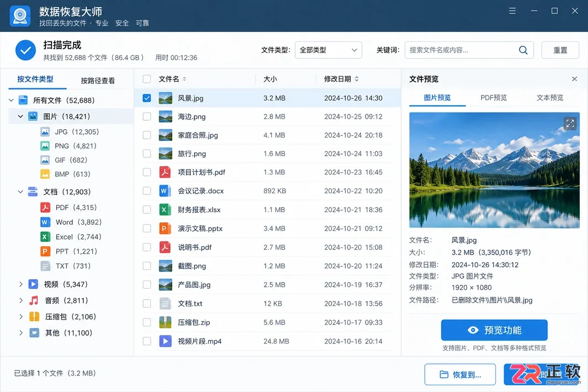
Task: Select the 图片预览 tab
Action: point(437,98)
